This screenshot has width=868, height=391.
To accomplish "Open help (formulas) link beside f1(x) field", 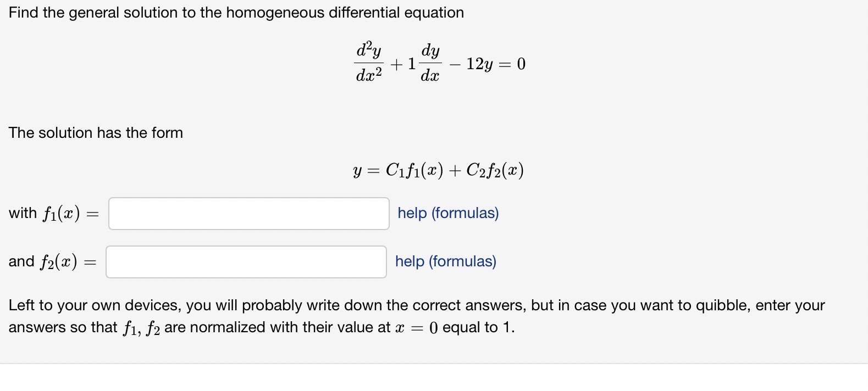I will 448,213.
